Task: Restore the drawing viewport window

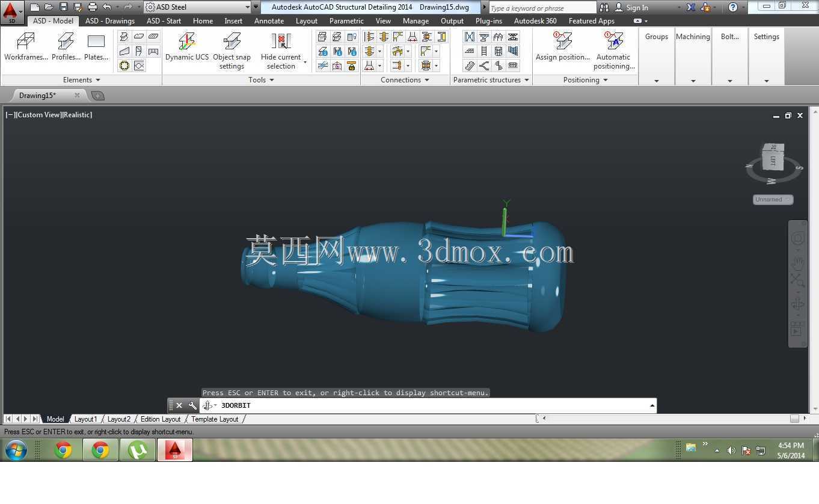Action: coord(788,115)
